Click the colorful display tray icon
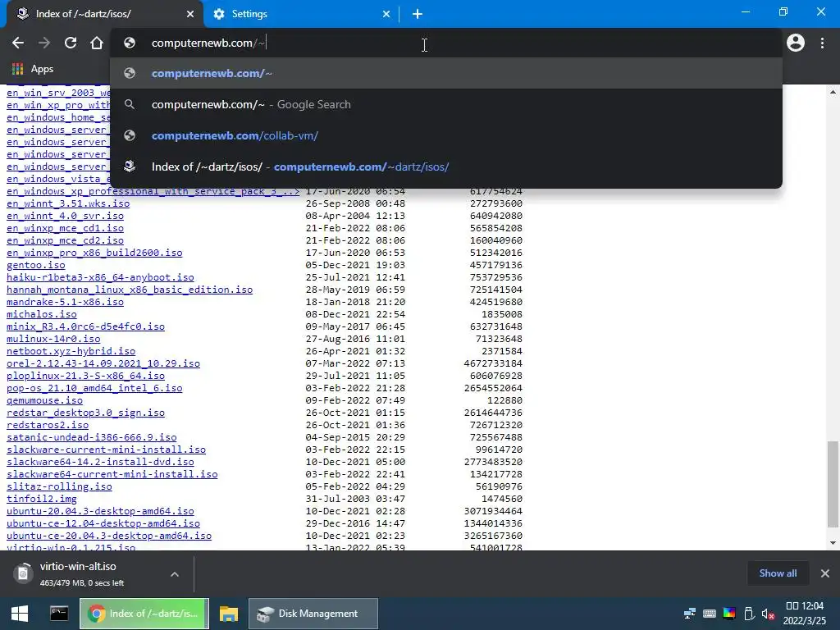 [x=729, y=614]
